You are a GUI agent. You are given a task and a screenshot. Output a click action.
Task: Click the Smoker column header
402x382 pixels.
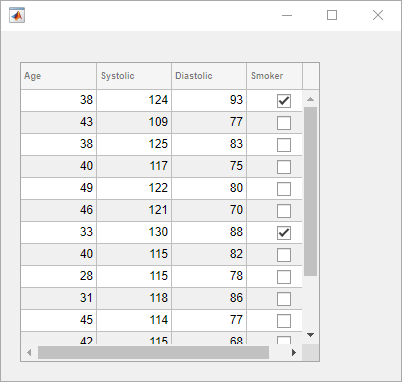(274, 76)
